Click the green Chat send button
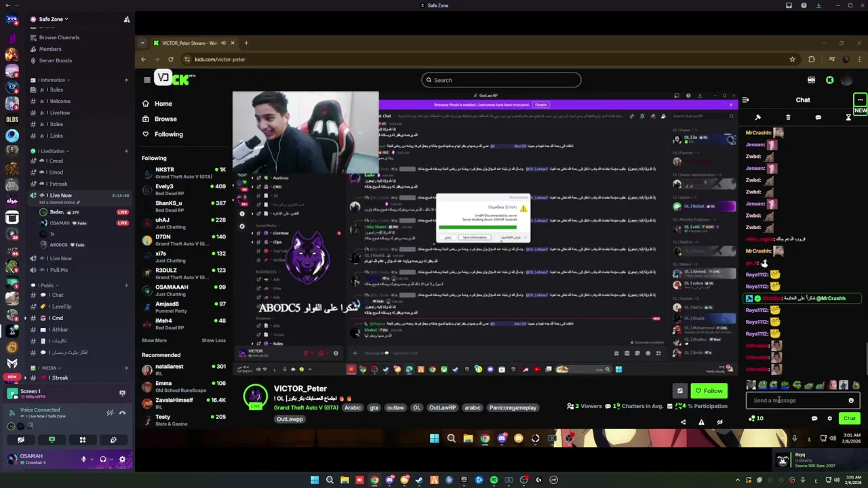Image resolution: width=868 pixels, height=488 pixels. point(849,418)
